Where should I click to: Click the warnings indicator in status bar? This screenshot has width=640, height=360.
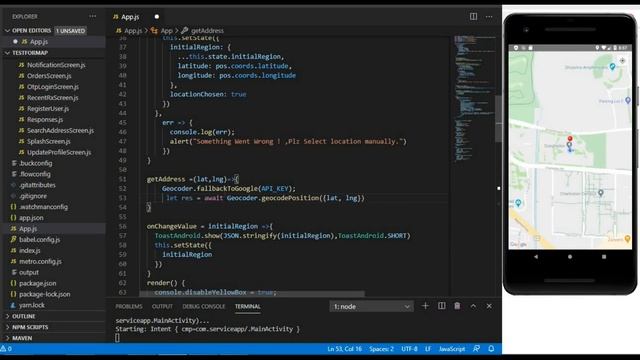tap(6, 349)
